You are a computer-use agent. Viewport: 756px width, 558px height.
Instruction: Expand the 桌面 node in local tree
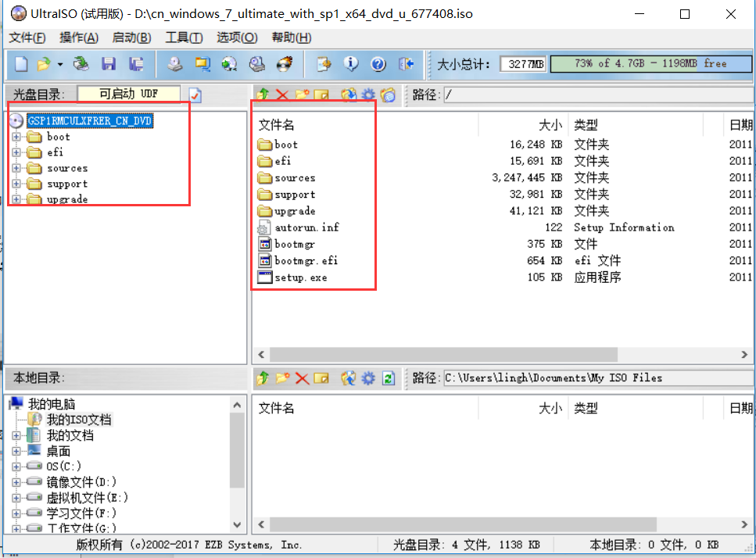pyautogui.click(x=16, y=451)
